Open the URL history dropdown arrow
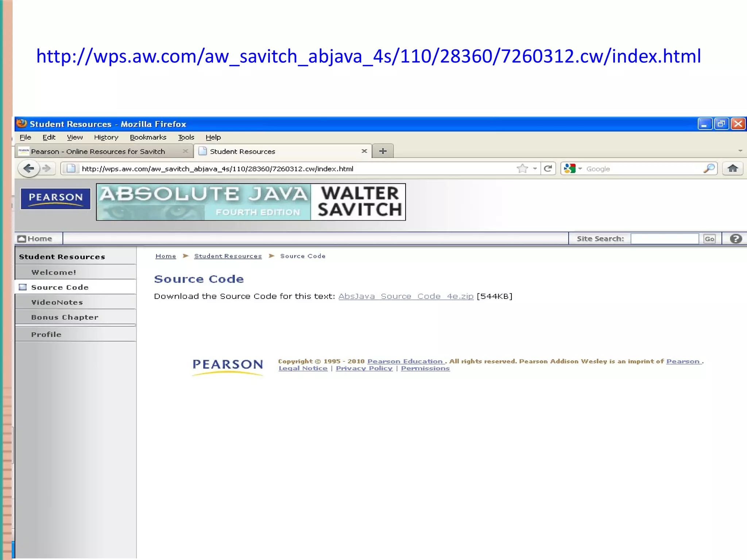Screen dimensions: 747x560 pos(535,168)
